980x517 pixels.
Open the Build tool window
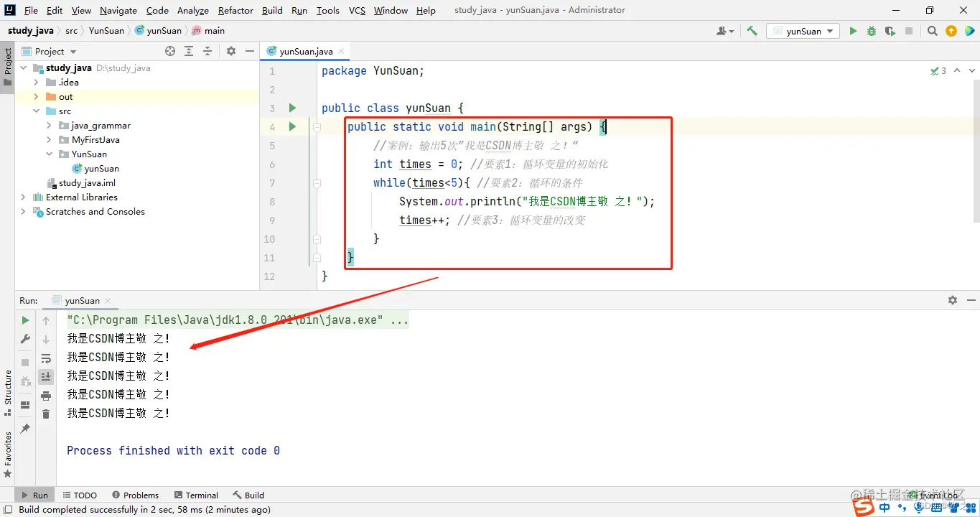point(248,495)
